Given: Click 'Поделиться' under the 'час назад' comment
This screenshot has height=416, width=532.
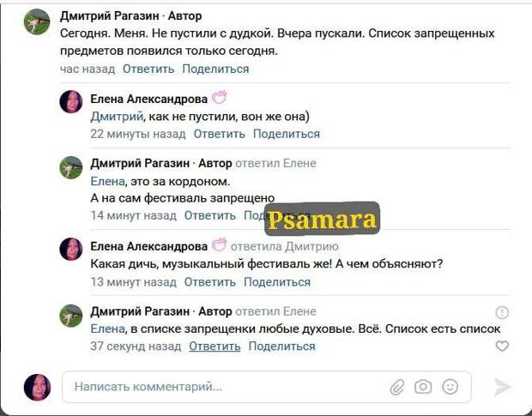Looking at the screenshot, I should 215,69.
